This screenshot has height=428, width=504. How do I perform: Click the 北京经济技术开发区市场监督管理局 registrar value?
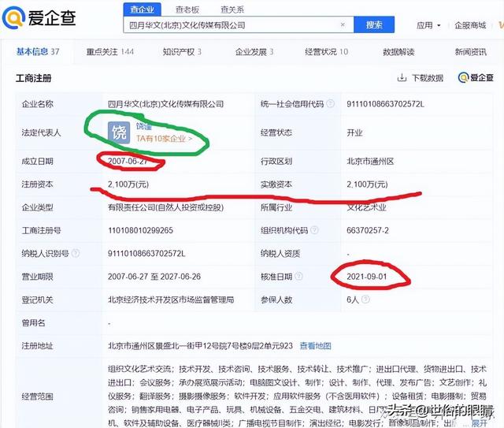click(171, 300)
